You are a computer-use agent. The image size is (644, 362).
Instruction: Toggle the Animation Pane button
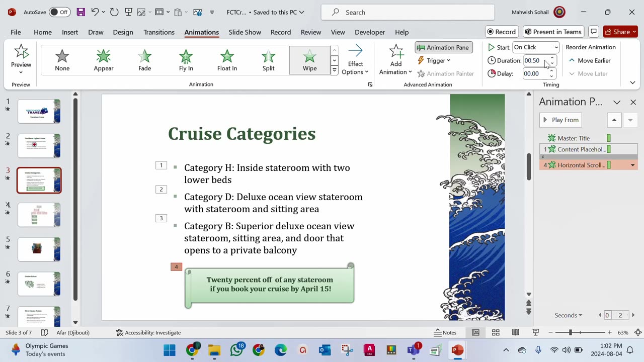[x=443, y=47]
